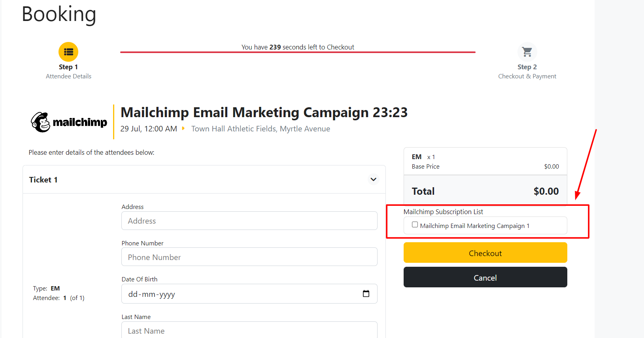Click the Mailchimp logo image
Viewport: 644px width, 338px height.
click(x=69, y=122)
